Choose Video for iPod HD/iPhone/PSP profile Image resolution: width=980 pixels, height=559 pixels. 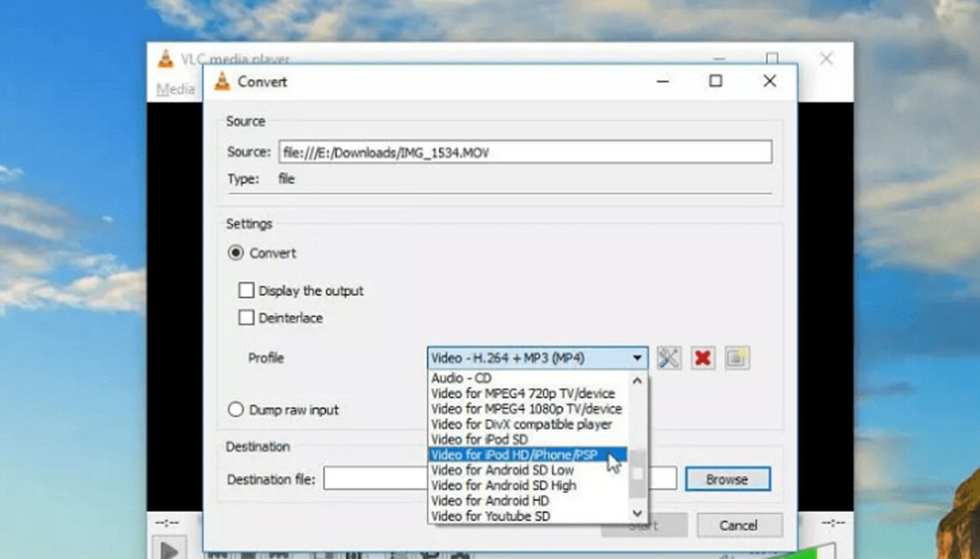click(528, 455)
